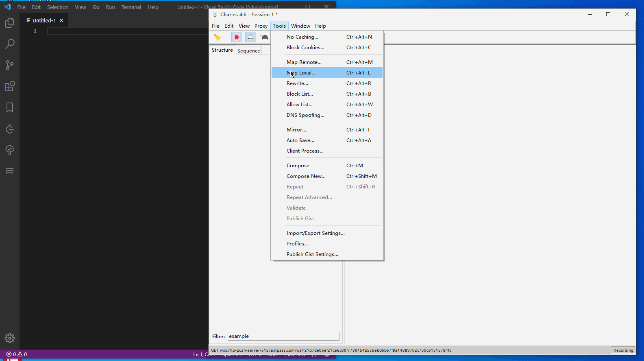644x361 pixels.
Task: Select Map Remote... in Tools menu
Action: coord(327,62)
